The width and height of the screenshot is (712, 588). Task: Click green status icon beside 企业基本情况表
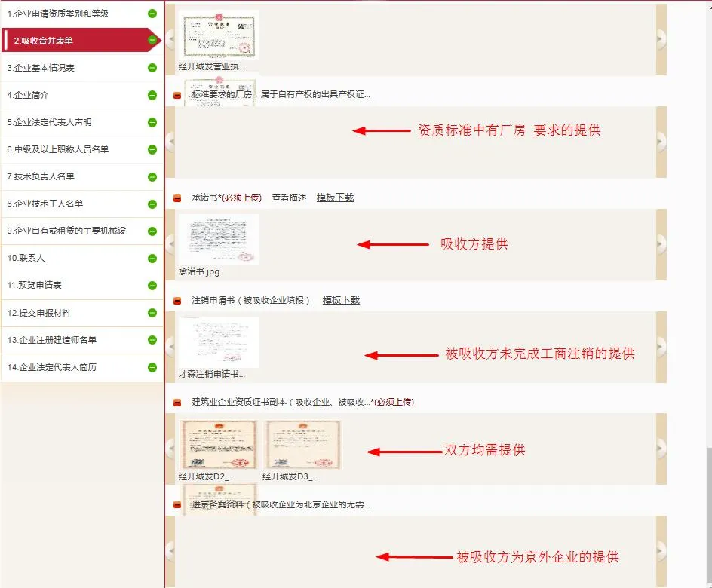click(x=152, y=68)
